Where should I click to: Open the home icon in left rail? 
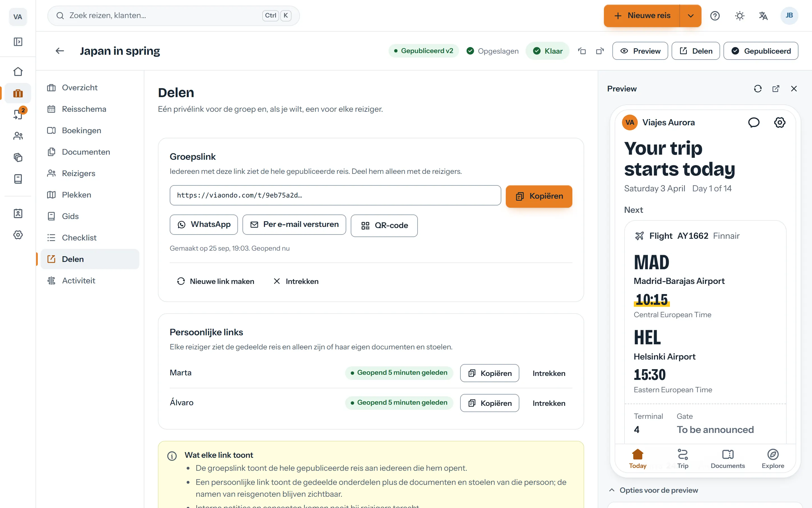point(18,72)
